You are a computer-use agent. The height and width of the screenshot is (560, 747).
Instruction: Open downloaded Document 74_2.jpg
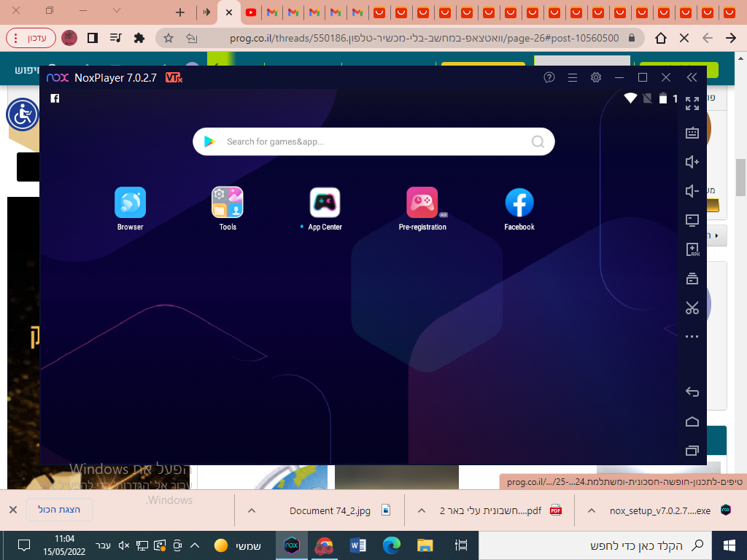(x=330, y=510)
